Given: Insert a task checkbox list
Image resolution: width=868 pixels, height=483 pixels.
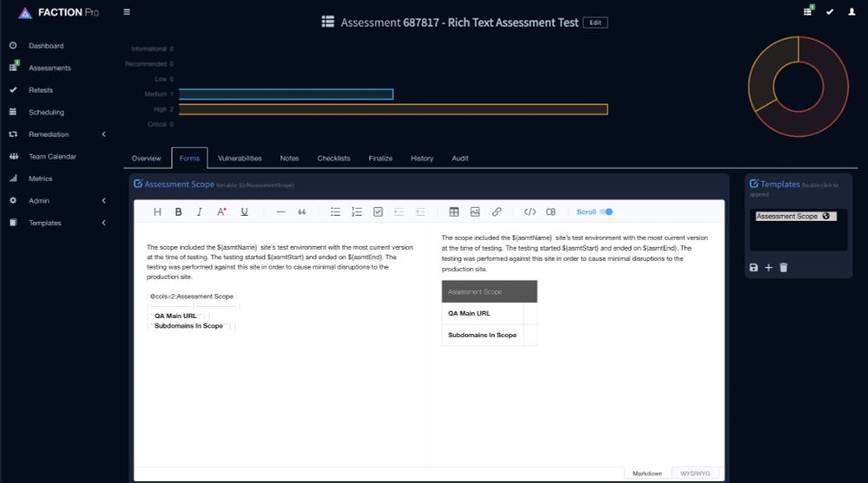Looking at the screenshot, I should (378, 212).
